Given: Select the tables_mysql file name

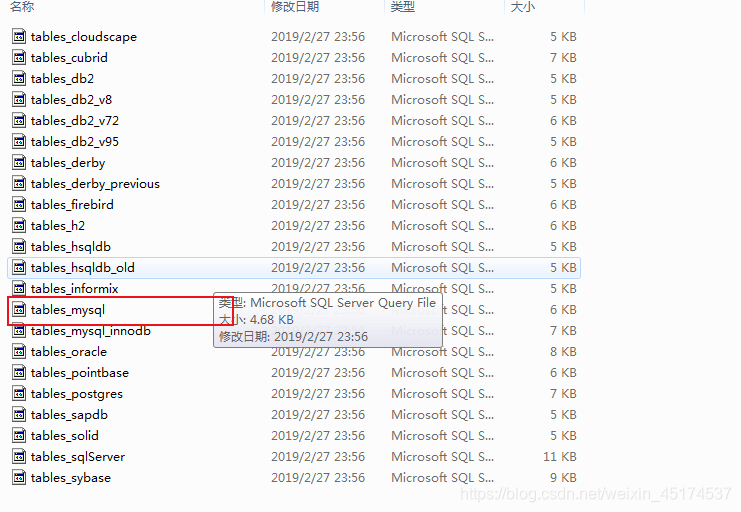Looking at the screenshot, I should pyautogui.click(x=68, y=310).
